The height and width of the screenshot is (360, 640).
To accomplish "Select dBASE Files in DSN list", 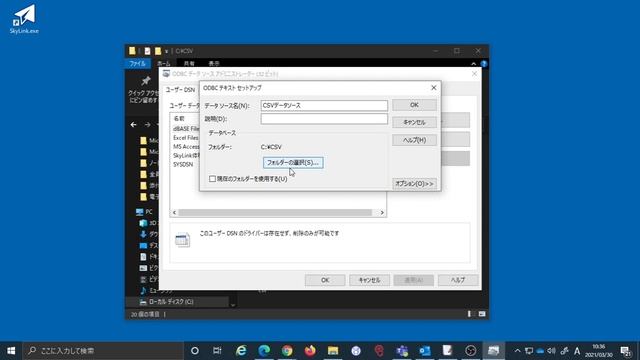I will click(186, 129).
